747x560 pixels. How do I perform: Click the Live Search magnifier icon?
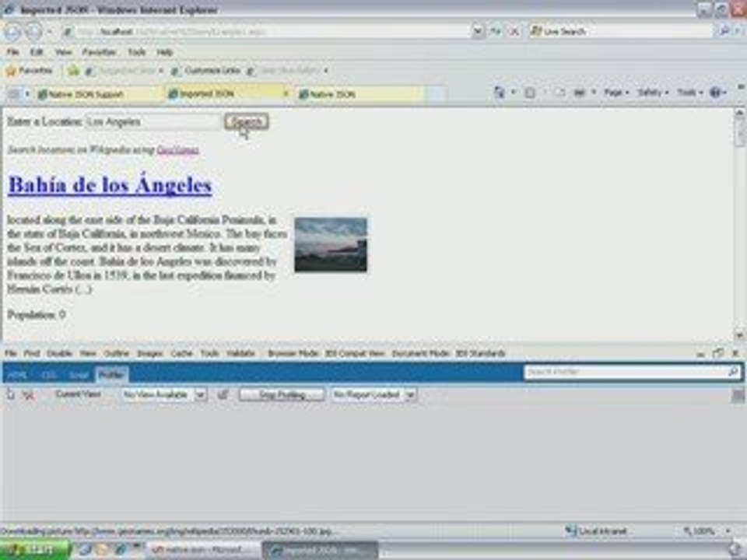point(724,31)
